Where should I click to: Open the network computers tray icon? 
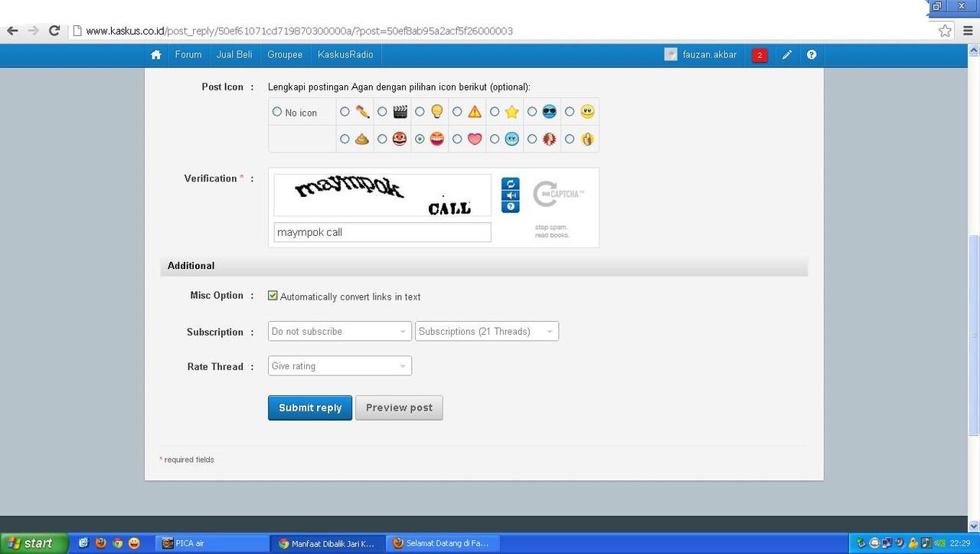pos(887,543)
